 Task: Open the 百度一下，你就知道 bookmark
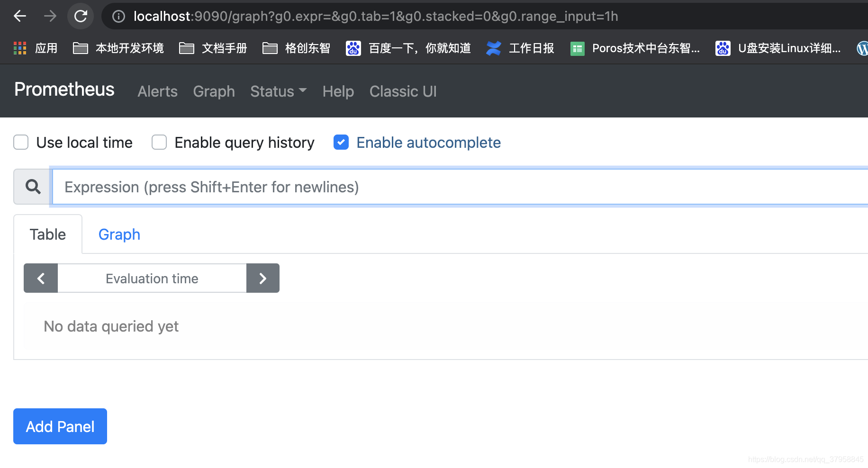tap(408, 48)
